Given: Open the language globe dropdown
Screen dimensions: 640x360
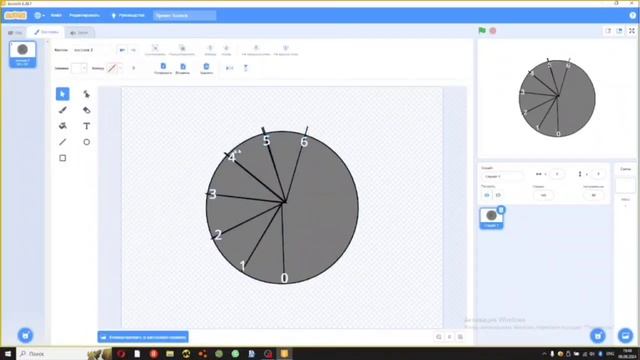Looking at the screenshot, I should coord(39,16).
